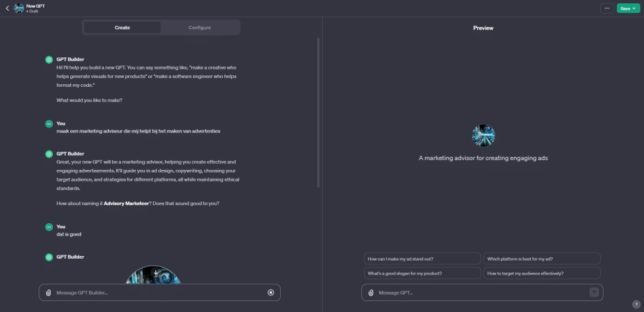Attach a file in the Preview message box
Viewport: 644px width, 312px height.
click(x=371, y=293)
